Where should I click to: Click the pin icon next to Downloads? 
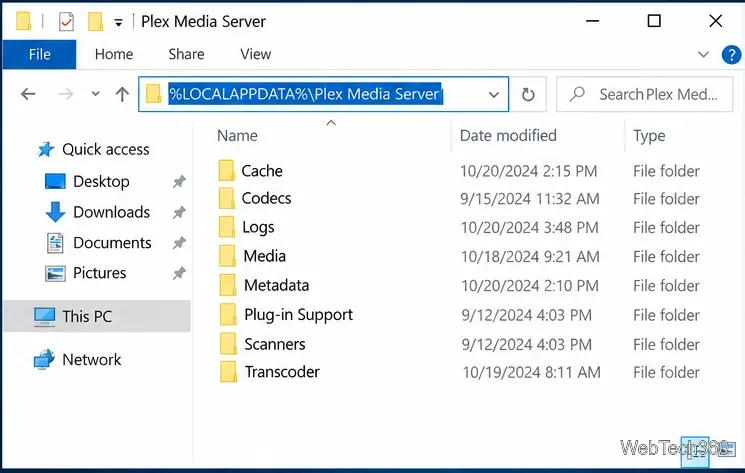(179, 212)
